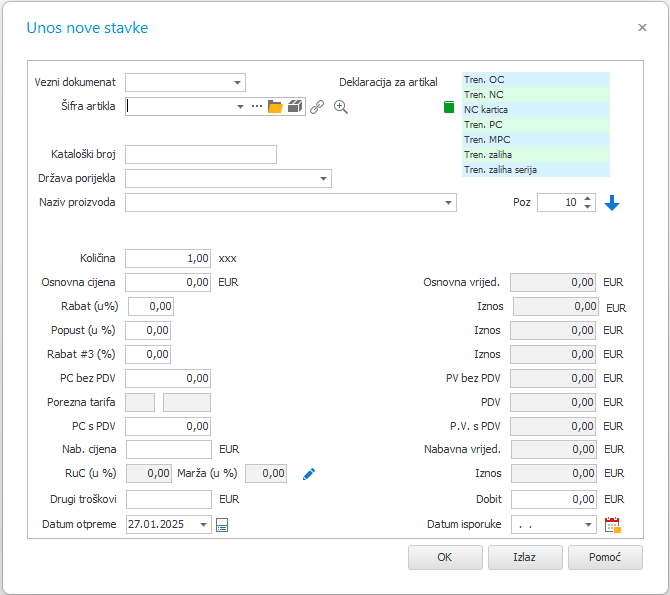Open the Datum isporuke date dropdown

tap(588, 524)
